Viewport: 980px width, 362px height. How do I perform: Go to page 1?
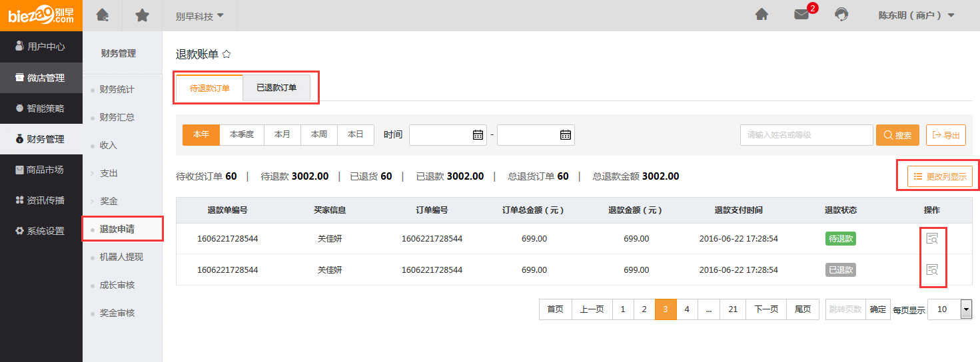pyautogui.click(x=623, y=309)
